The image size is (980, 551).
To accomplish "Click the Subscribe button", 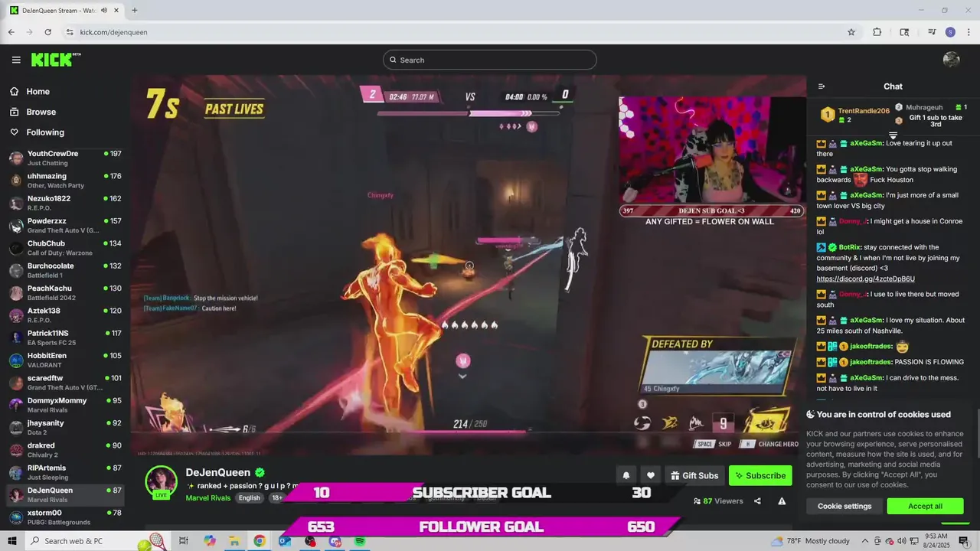I will pyautogui.click(x=760, y=475).
